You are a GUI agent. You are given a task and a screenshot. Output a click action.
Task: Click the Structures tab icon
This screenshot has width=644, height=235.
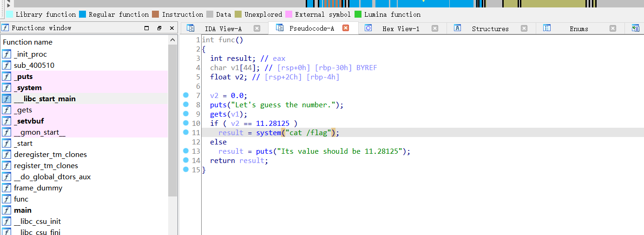(x=457, y=28)
